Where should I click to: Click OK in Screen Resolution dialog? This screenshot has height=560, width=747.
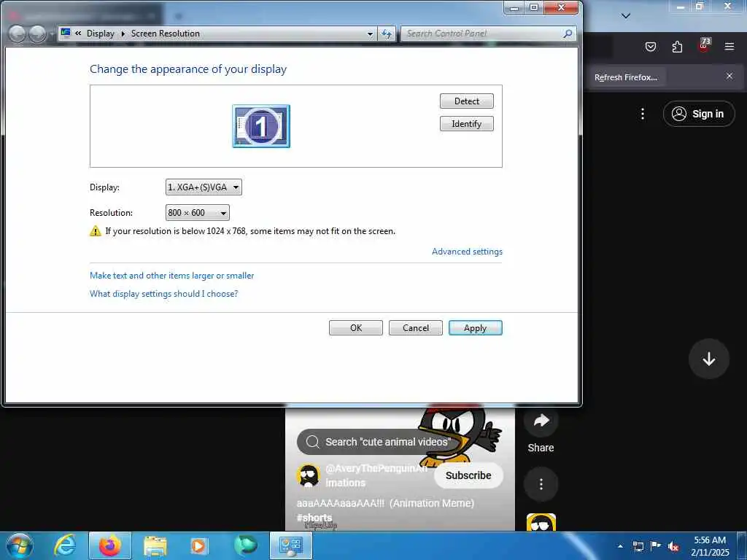tap(356, 327)
